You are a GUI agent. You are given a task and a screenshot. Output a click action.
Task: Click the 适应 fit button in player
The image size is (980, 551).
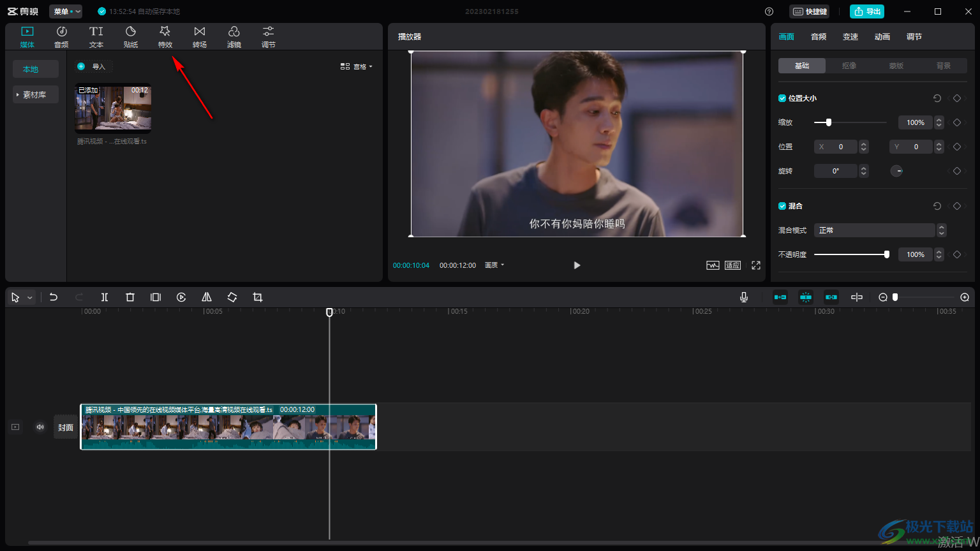pos(732,265)
